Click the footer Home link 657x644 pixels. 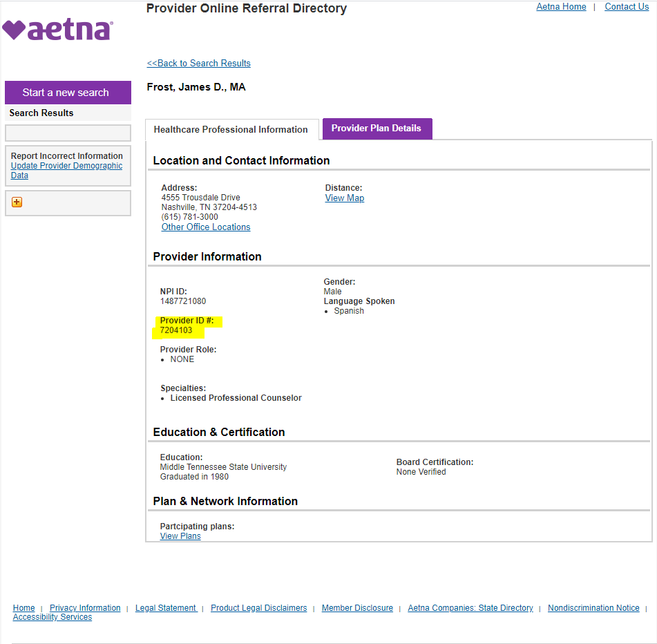click(24, 608)
